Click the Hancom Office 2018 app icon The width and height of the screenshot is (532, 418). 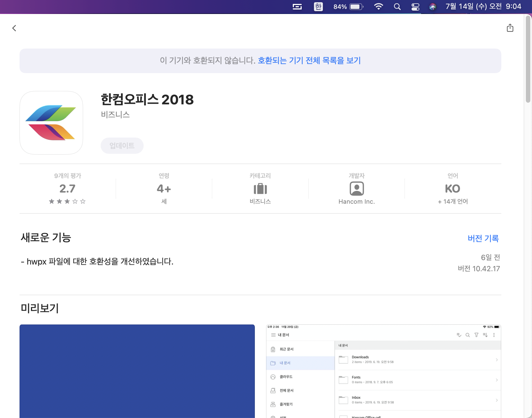click(x=51, y=123)
